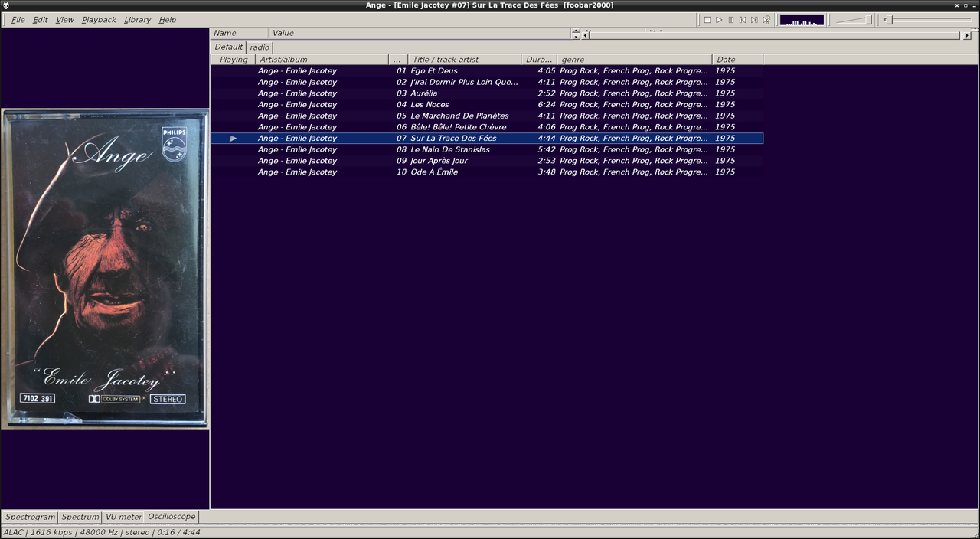This screenshot has height=539, width=980.
Task: Click the seek bar in toolbar
Action: click(x=928, y=20)
